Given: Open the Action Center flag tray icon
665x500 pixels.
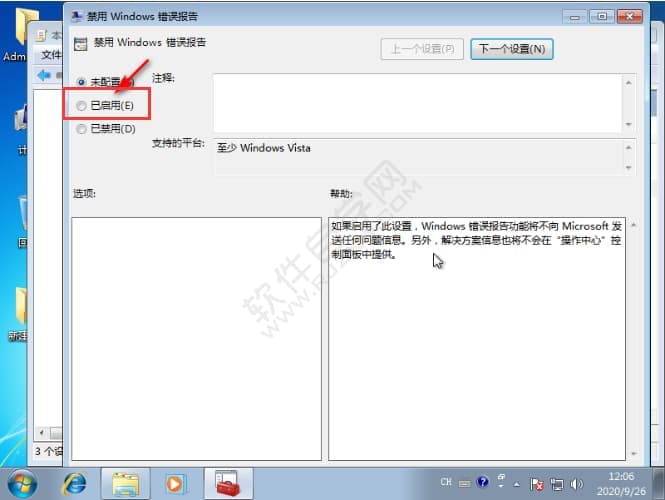Looking at the screenshot, I should coord(536,483).
